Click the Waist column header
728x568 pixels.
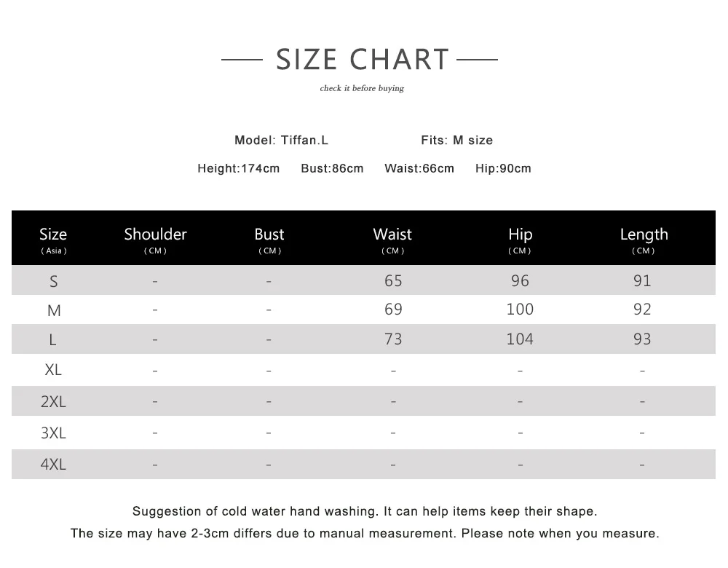(393, 240)
